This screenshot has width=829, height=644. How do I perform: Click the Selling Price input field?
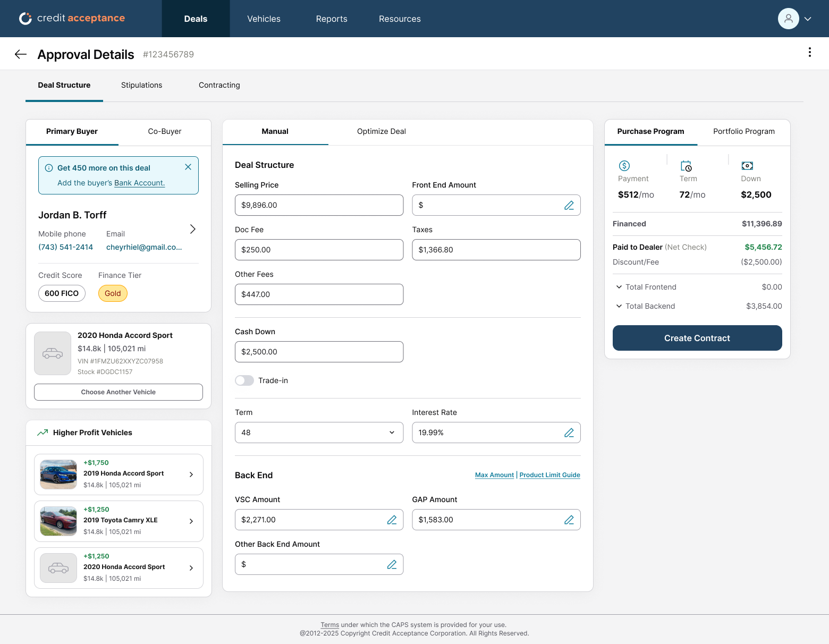[319, 205]
